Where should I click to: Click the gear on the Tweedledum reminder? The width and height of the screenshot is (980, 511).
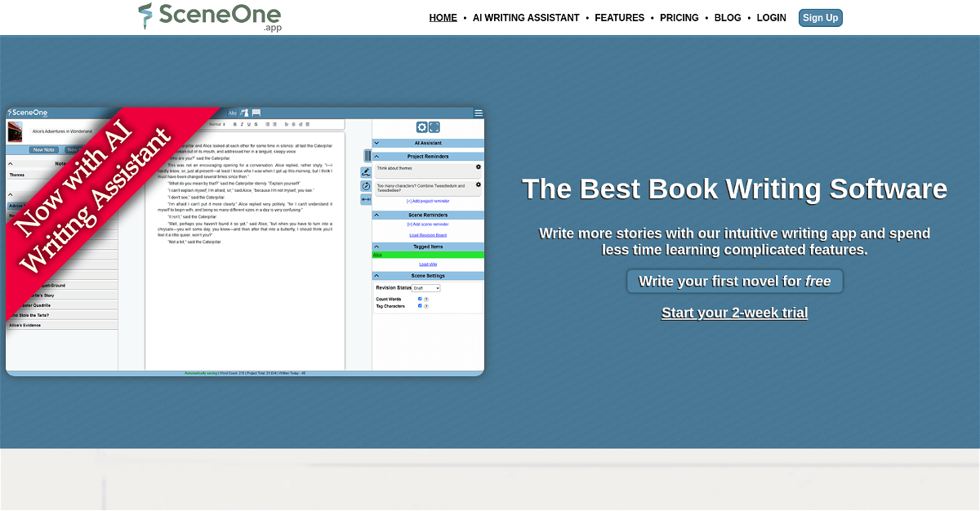[479, 184]
